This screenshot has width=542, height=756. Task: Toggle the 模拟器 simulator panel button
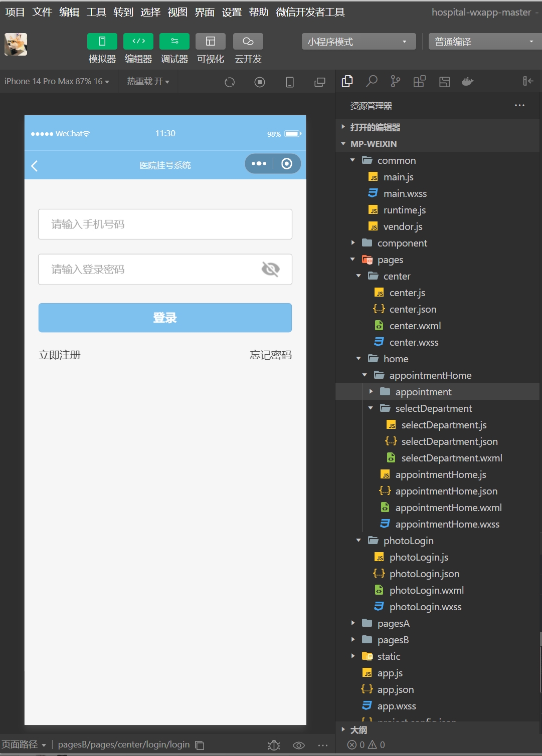point(102,42)
